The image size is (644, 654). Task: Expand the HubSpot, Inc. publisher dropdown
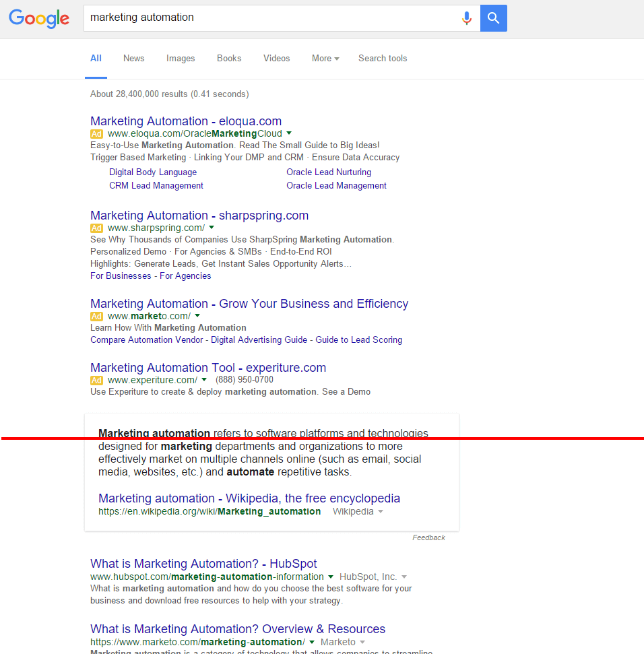pos(404,577)
